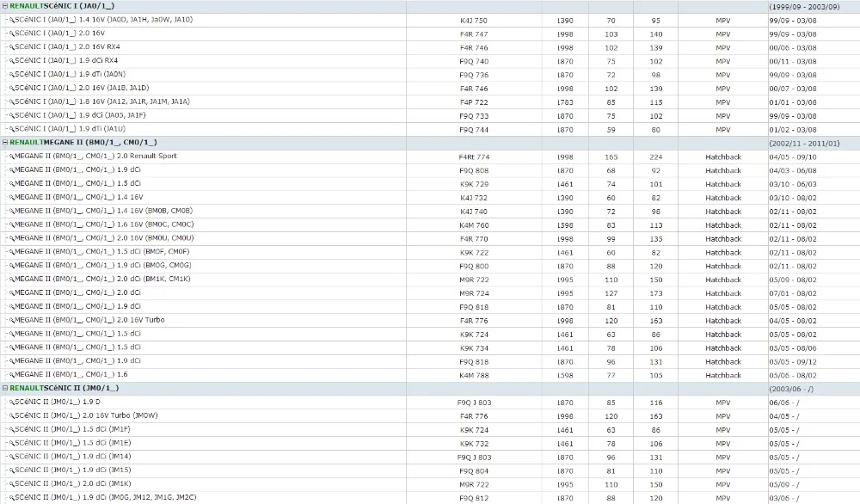Click engine code F9Q 808
Viewport: 860px width, 504px height.
point(474,170)
